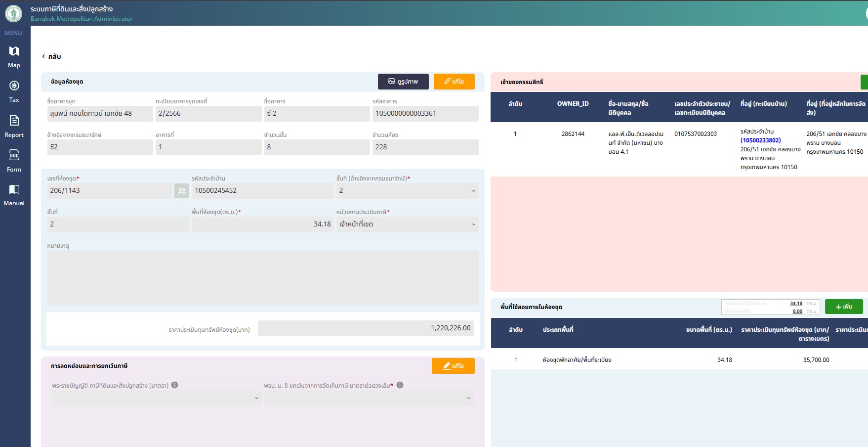Image resolution: width=868 pixels, height=447 pixels.
Task: Click the ชื่ออาคาร field showing ซี 2
Action: (x=317, y=114)
